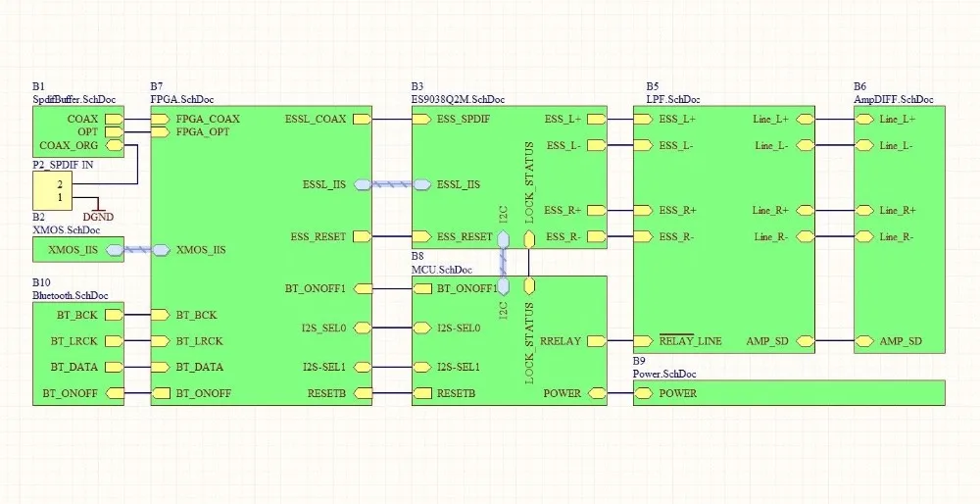Click the "B9" sheet designator
Screen dimensions: 980x504
[x=639, y=362]
